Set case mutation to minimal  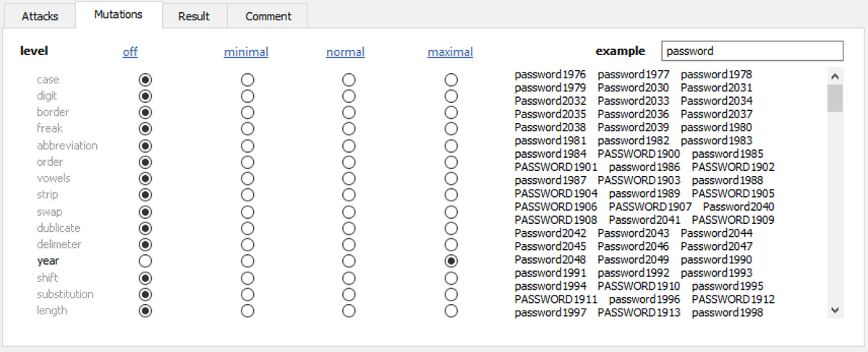247,80
